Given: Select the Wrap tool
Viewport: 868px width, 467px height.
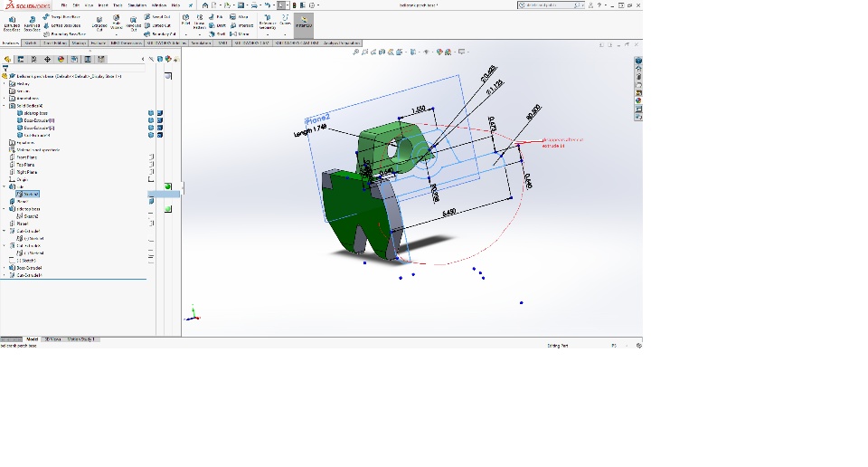Looking at the screenshot, I should click(x=239, y=16).
